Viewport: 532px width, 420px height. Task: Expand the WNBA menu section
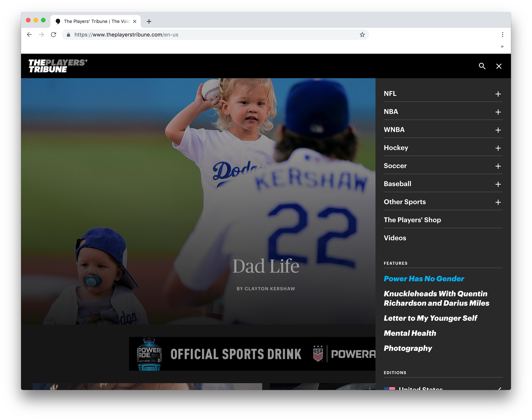point(498,130)
